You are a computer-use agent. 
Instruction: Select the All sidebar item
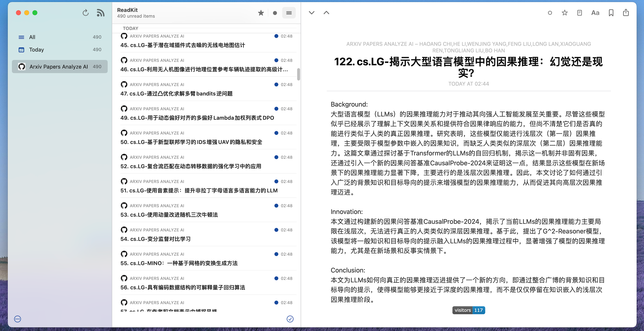(60, 37)
